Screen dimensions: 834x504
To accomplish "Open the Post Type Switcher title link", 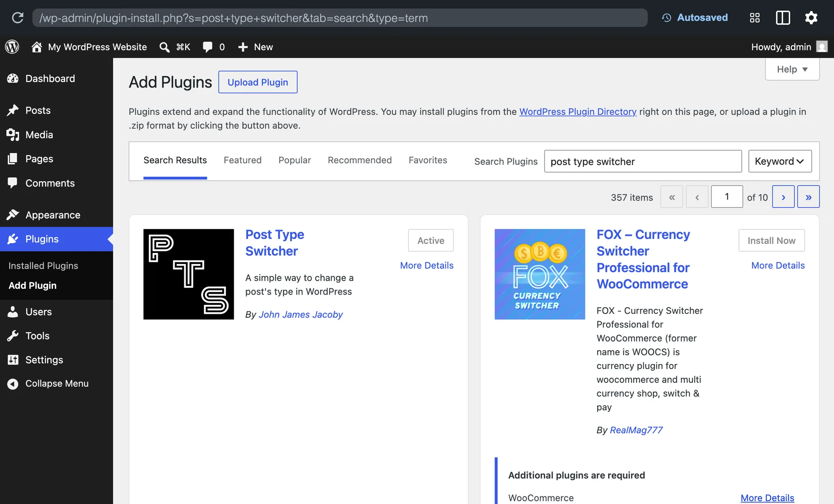I will coord(275,243).
